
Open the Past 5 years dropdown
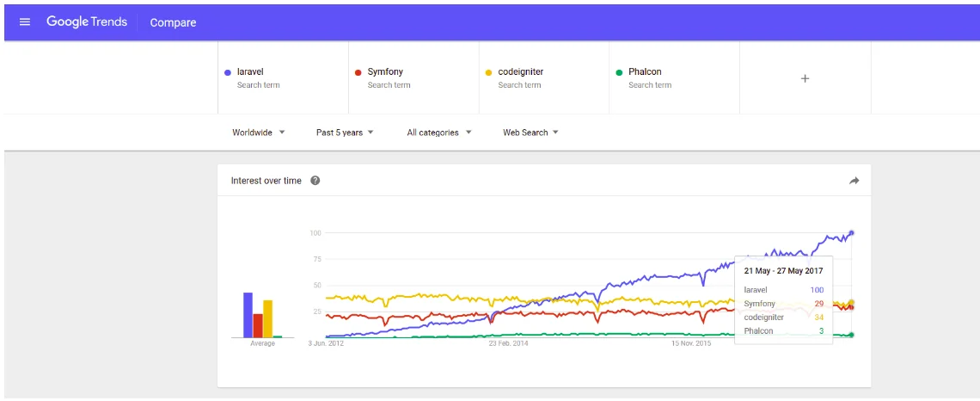(345, 133)
